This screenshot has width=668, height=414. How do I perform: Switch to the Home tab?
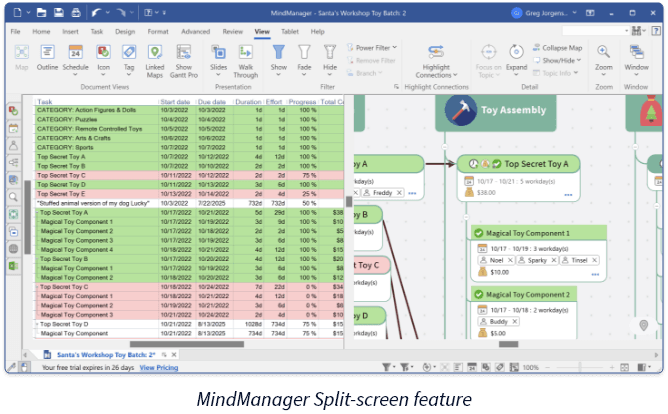(41, 32)
